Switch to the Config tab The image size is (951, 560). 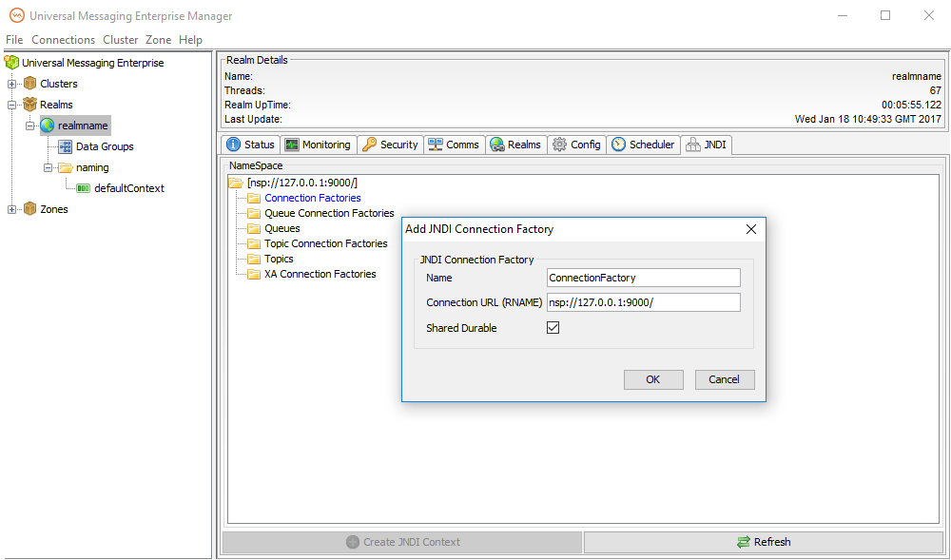[577, 145]
